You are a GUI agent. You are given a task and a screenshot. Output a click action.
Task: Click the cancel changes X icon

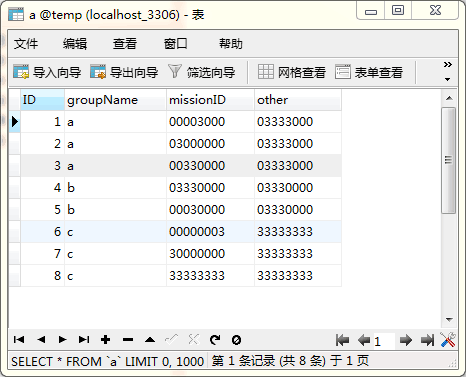tap(193, 339)
